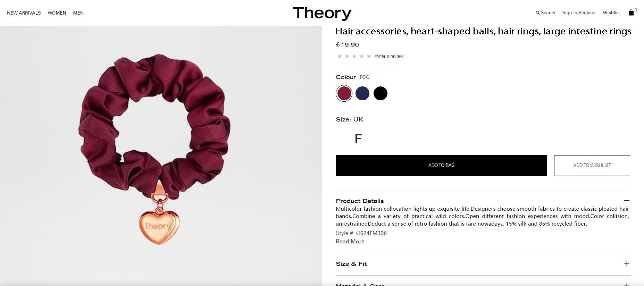Select the navy blue colour swatch
This screenshot has height=286, width=644.
(362, 93)
